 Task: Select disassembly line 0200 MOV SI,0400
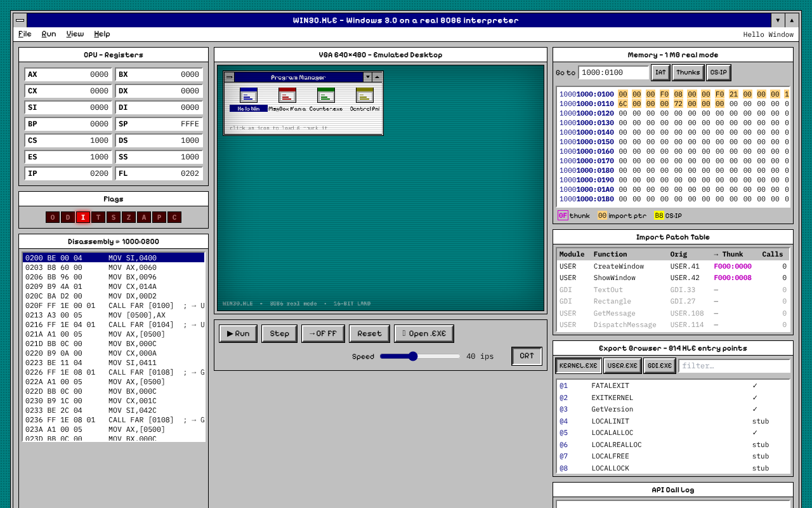pos(114,258)
